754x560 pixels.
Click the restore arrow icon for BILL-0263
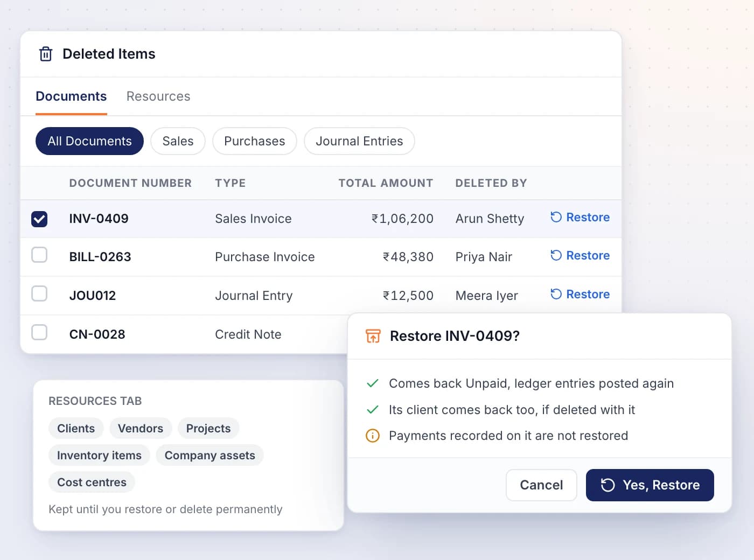pyautogui.click(x=556, y=255)
